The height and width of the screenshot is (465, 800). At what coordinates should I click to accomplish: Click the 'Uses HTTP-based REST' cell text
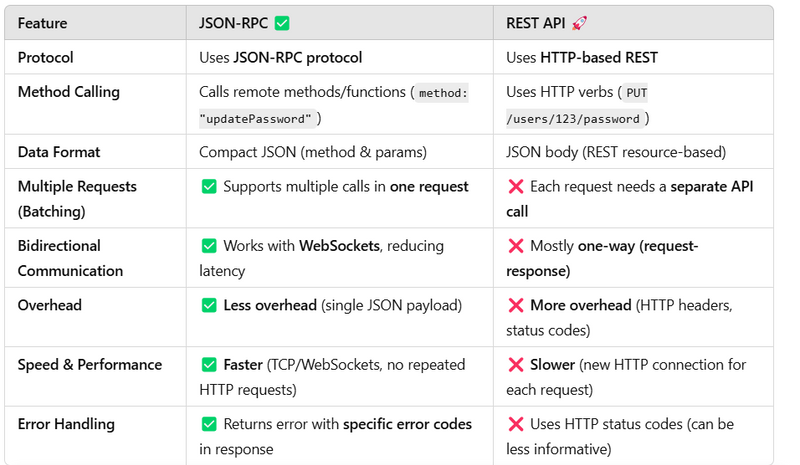coord(582,57)
